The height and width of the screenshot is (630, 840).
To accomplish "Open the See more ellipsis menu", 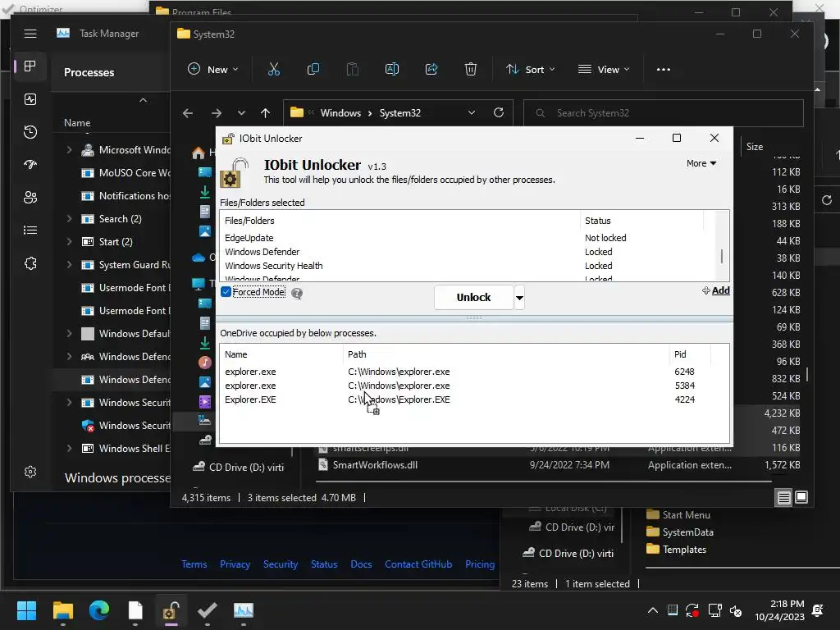I will point(663,70).
